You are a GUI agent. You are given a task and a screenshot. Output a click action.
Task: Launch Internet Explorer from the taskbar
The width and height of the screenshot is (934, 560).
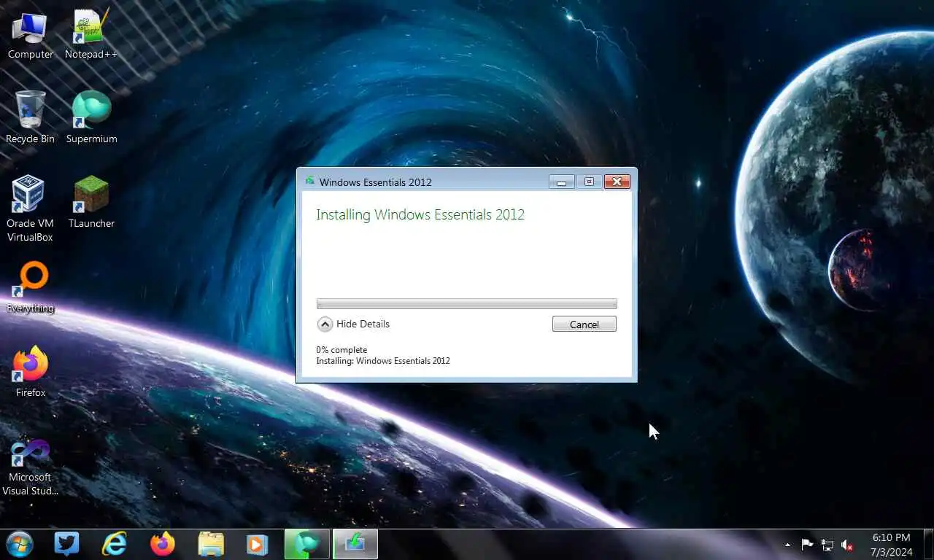click(115, 544)
